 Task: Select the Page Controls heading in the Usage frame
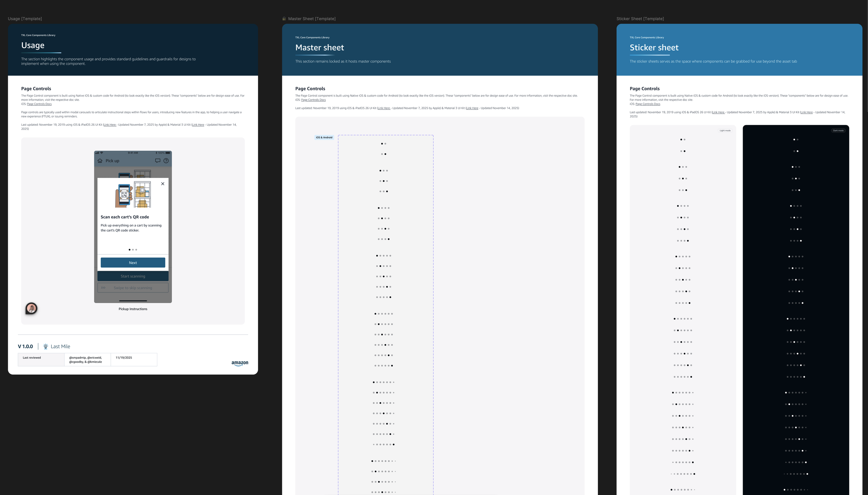(36, 89)
